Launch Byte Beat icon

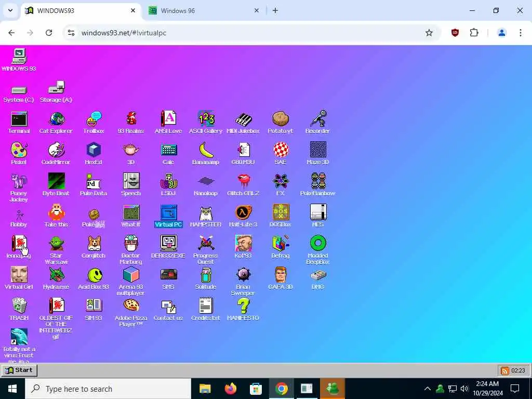coord(56,184)
